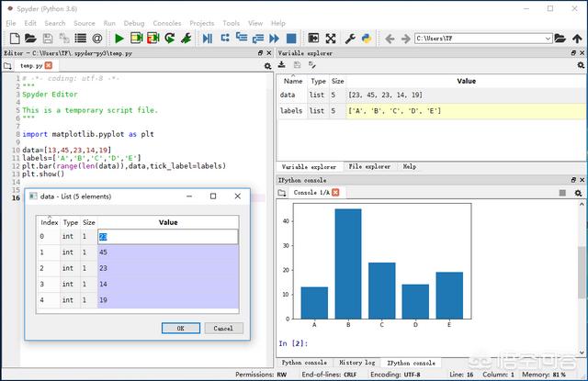Open Variable explorer options gear

pos(581,65)
